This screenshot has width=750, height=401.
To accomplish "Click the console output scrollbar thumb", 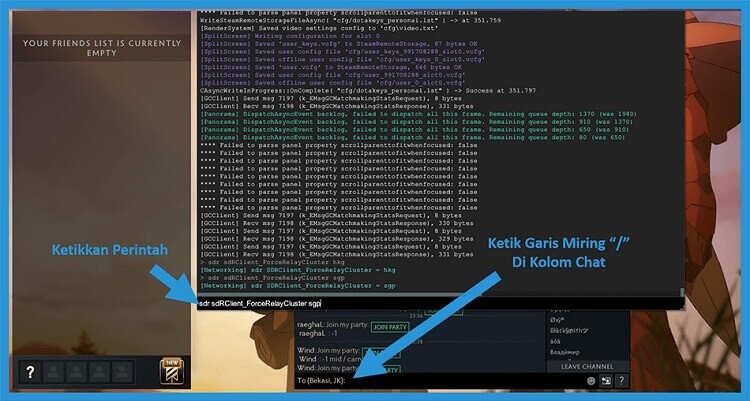I will coord(682,291).
